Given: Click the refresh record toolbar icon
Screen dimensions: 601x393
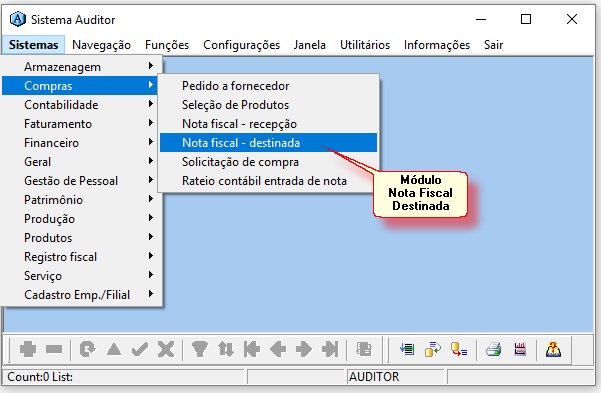Looking at the screenshot, I should 87,349.
